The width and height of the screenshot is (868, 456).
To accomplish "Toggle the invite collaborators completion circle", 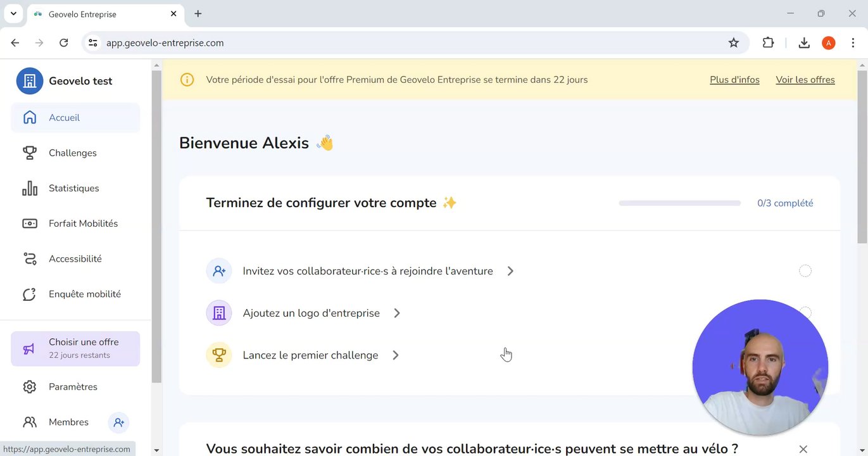I will (x=805, y=271).
